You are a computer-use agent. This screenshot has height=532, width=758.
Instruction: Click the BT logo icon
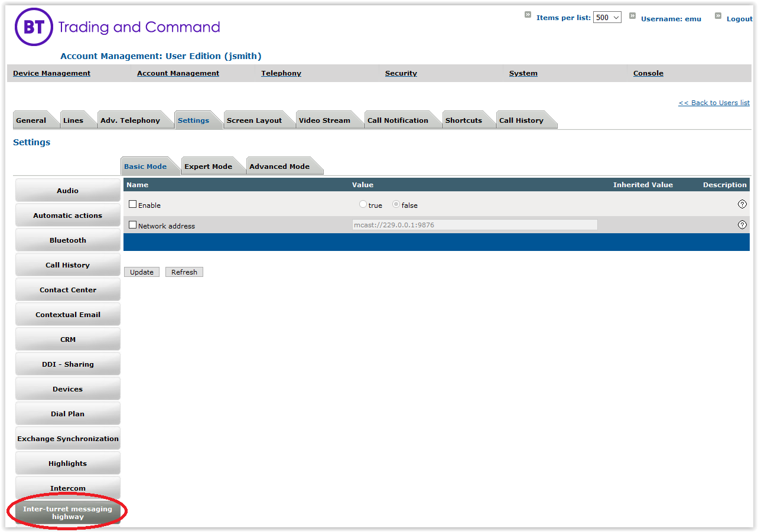(x=34, y=27)
